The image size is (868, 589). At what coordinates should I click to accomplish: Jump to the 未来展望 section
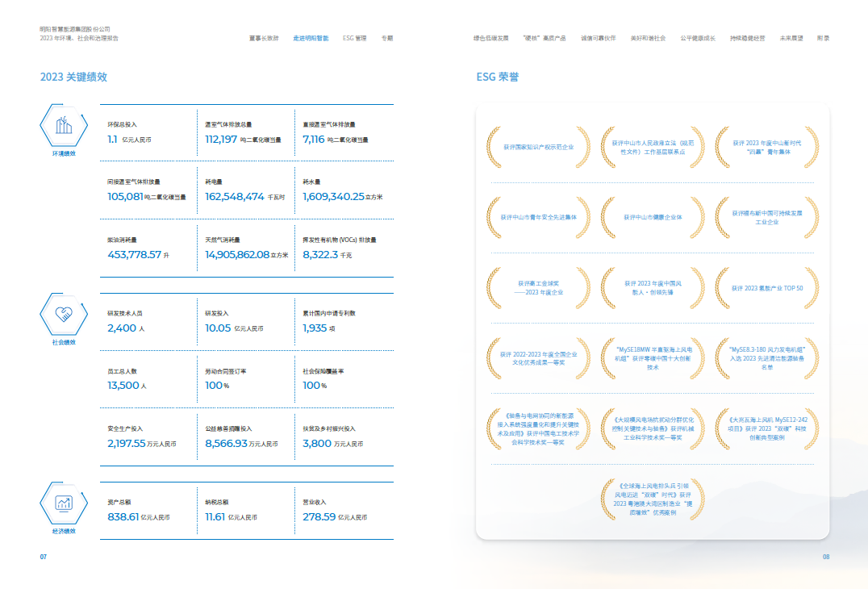coord(791,38)
